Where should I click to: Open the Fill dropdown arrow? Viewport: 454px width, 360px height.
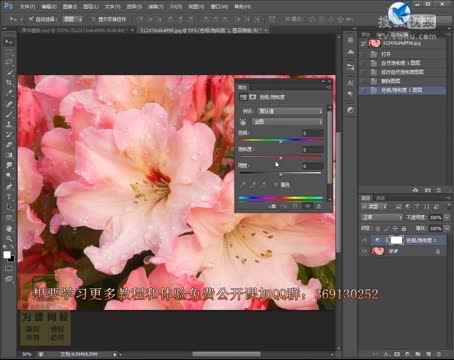(x=447, y=228)
